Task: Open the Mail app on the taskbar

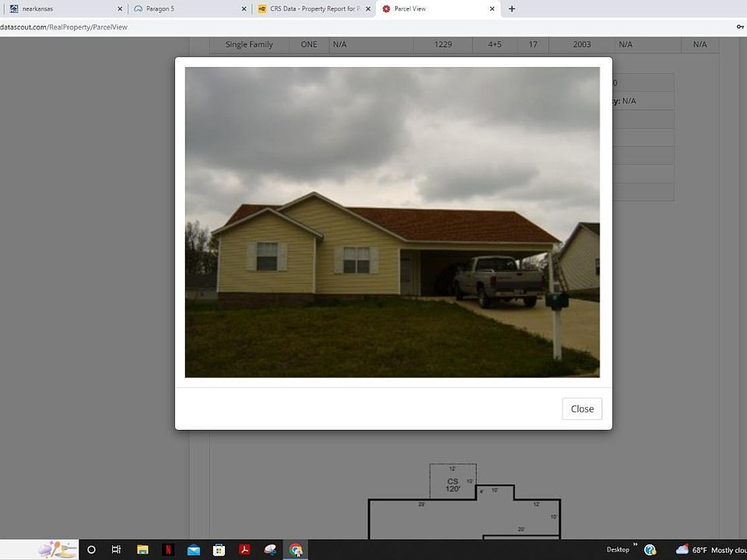Action: pos(194,550)
